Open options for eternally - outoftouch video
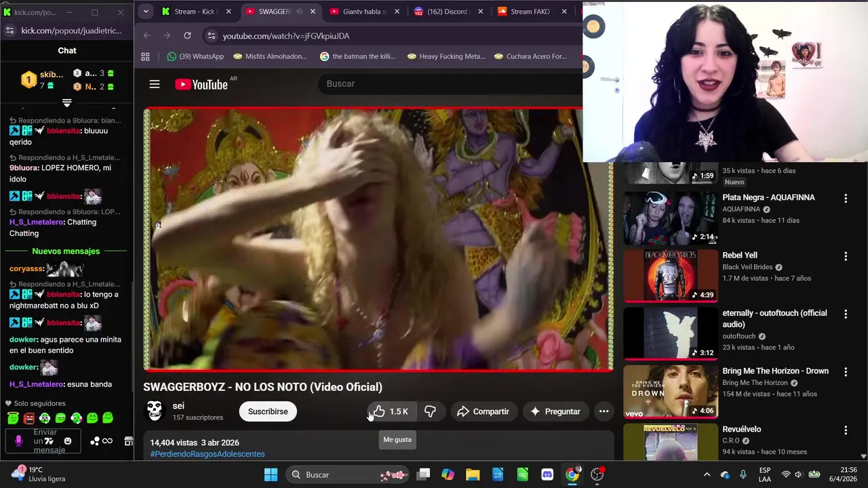Image resolution: width=868 pixels, height=488 pixels. pyautogui.click(x=845, y=314)
